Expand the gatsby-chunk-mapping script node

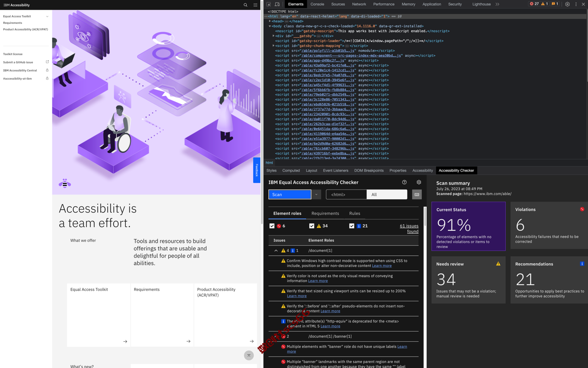point(273,46)
